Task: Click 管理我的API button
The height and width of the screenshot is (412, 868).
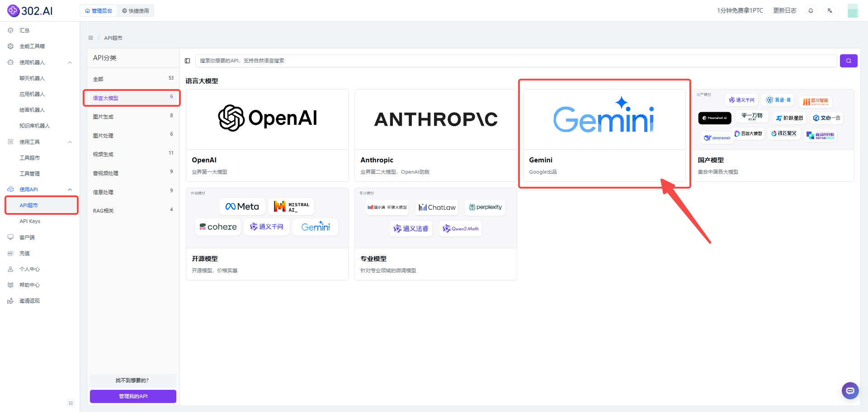Action: coord(133,396)
